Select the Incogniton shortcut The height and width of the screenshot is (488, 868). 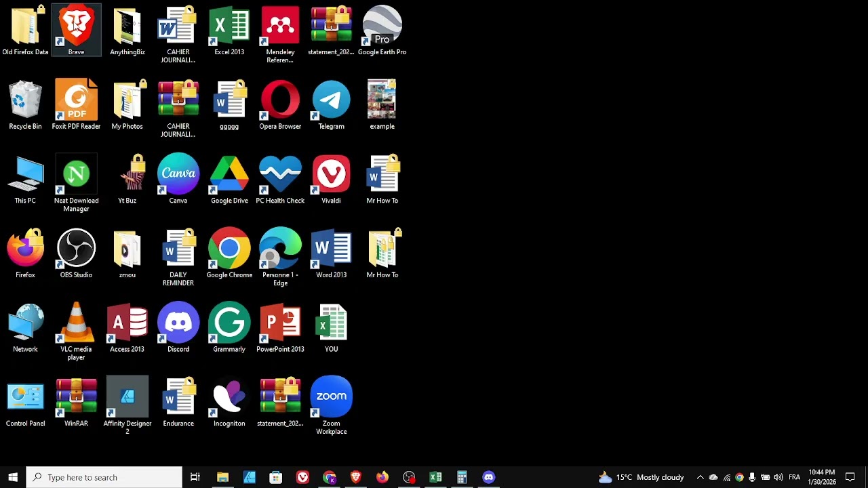[229, 403]
